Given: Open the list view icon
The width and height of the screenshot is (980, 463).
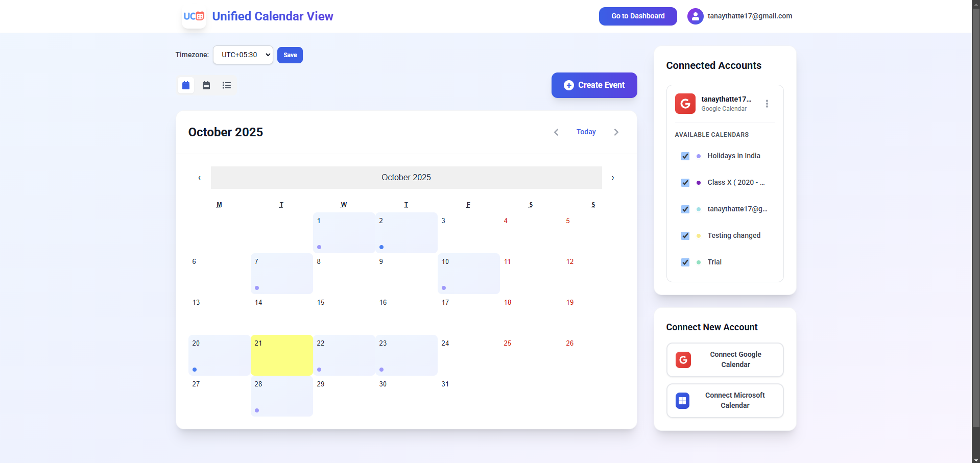Looking at the screenshot, I should 226,85.
